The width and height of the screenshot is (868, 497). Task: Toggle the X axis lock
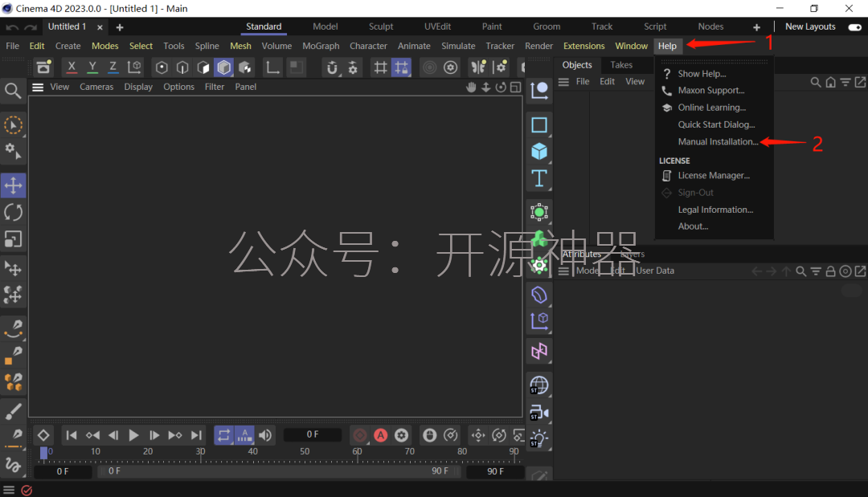coord(72,67)
